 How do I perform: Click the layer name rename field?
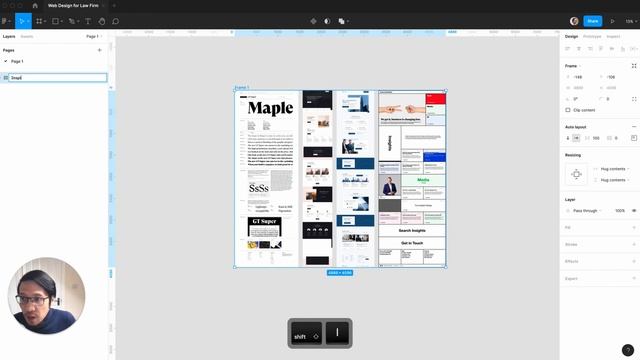(x=58, y=78)
